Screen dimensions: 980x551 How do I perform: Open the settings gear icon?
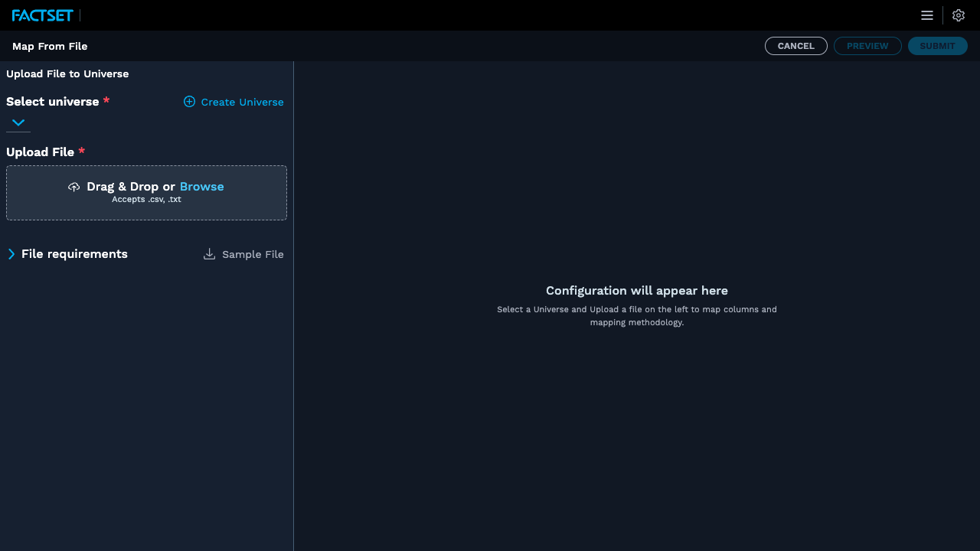pos(959,15)
